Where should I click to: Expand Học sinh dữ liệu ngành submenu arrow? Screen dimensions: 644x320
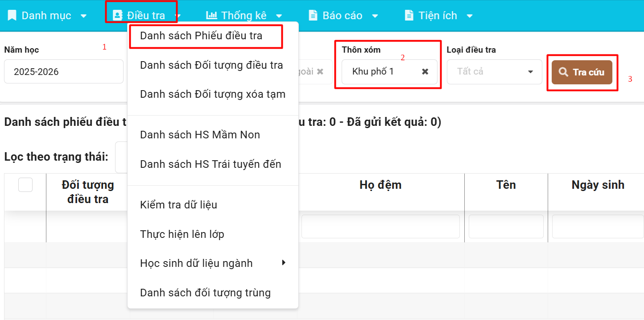click(284, 263)
